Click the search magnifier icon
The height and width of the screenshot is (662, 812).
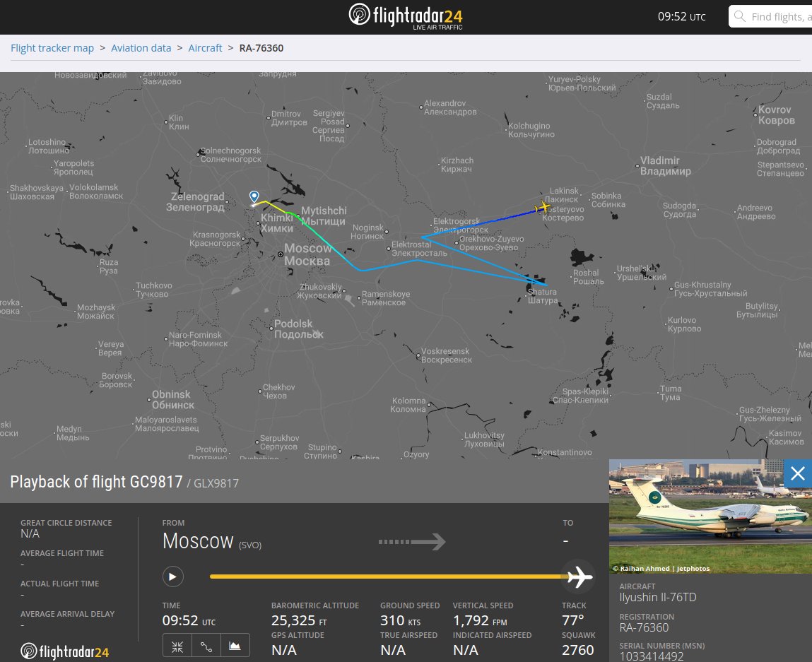[740, 16]
